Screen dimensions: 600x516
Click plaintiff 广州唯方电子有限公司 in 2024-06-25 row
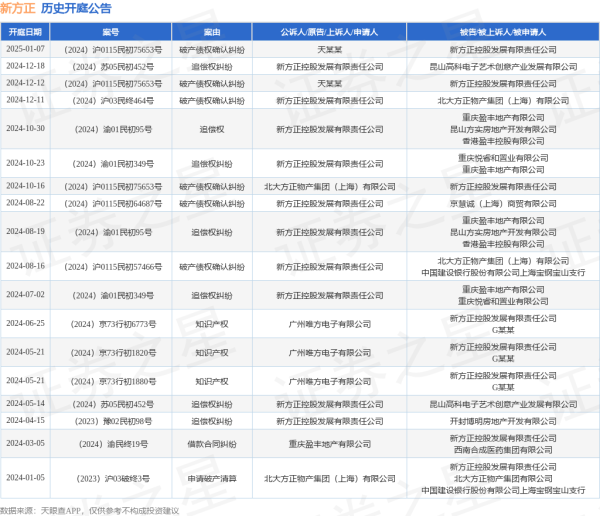[329, 324]
